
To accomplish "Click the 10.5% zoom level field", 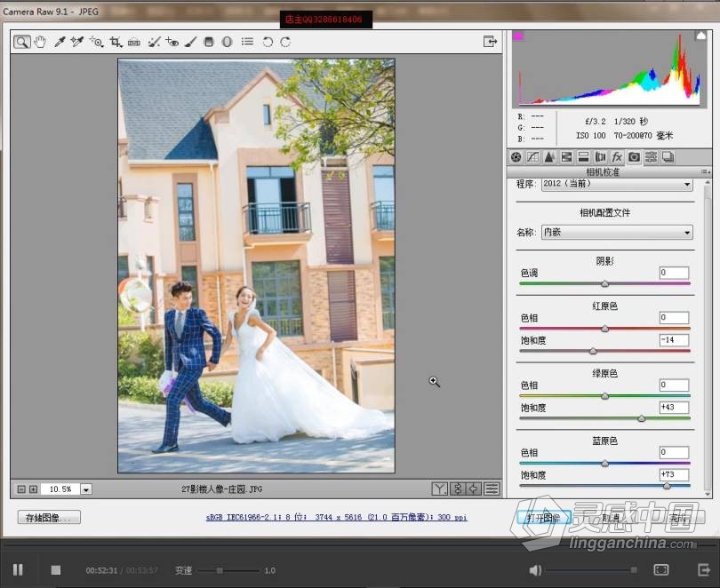I will 60,489.
